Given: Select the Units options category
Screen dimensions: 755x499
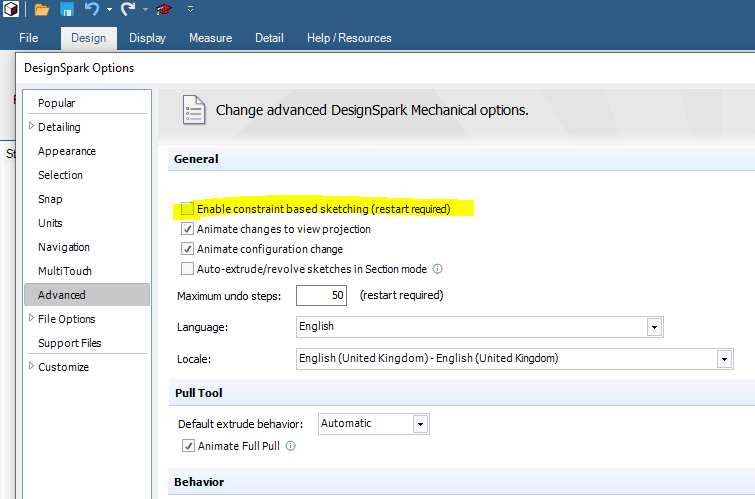Looking at the screenshot, I should [x=50, y=223].
